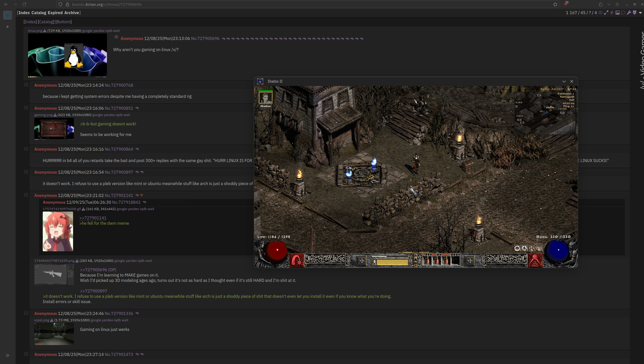Open the Archive link in header bar
Image resolution: width=644 pixels, height=364 pixels.
coord(72,13)
